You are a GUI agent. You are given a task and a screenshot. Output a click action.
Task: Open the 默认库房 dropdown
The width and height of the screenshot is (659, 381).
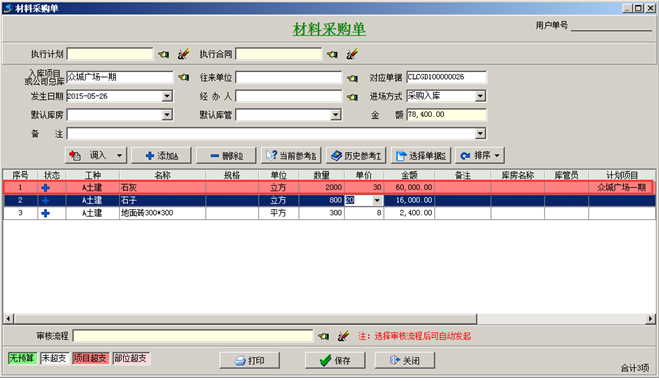(167, 115)
